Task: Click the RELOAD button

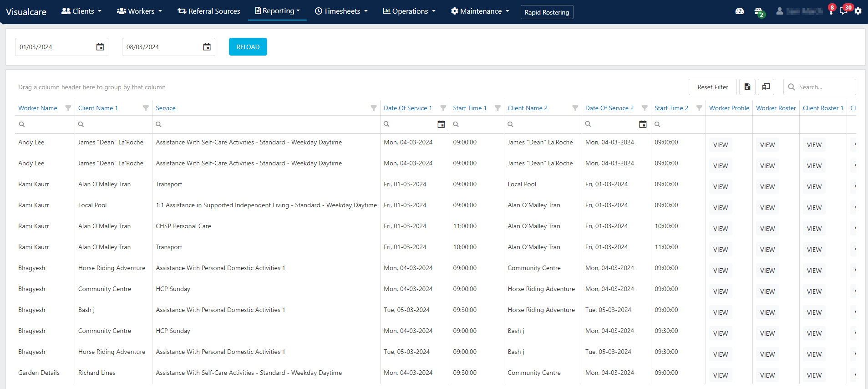Action: click(x=248, y=47)
